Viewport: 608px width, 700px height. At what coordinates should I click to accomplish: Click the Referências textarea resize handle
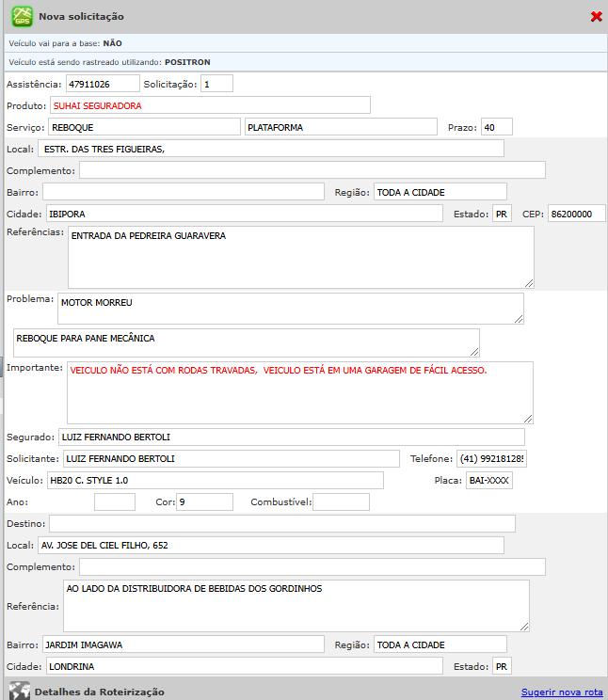point(529,282)
